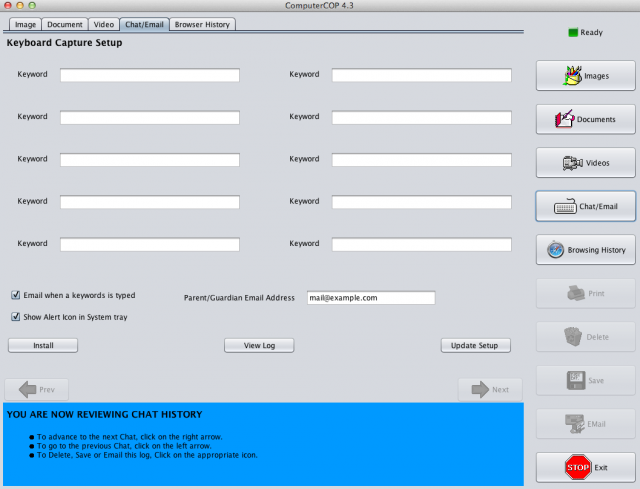Focus second Keyword field in left column
The width and height of the screenshot is (640, 489).
coord(150,118)
